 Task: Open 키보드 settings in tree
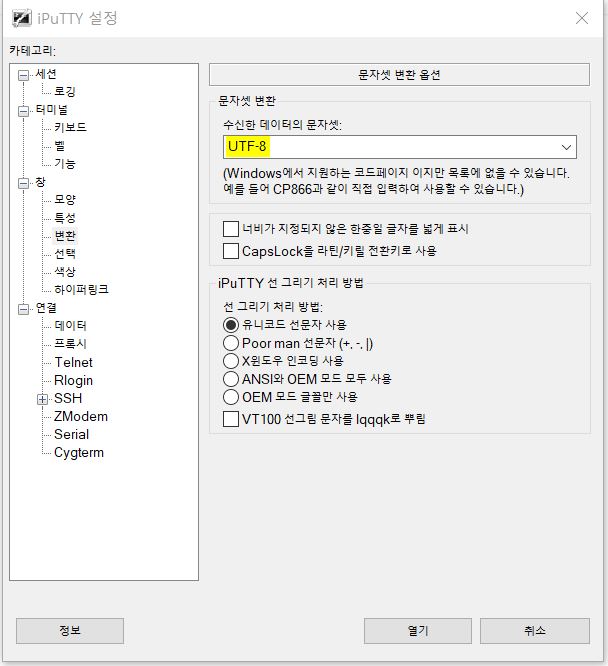coord(70,127)
